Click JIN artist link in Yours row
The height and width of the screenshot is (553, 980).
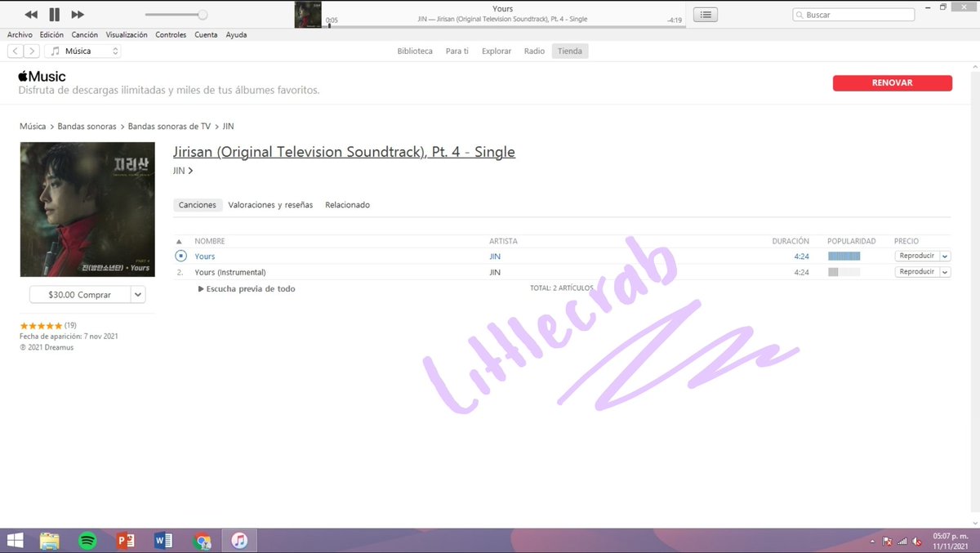tap(495, 256)
